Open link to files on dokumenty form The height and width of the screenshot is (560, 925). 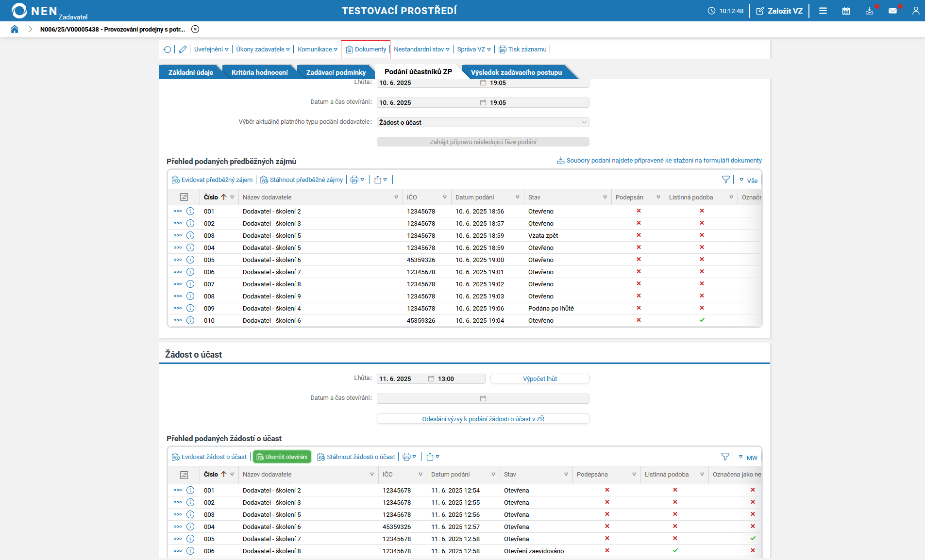[659, 161]
